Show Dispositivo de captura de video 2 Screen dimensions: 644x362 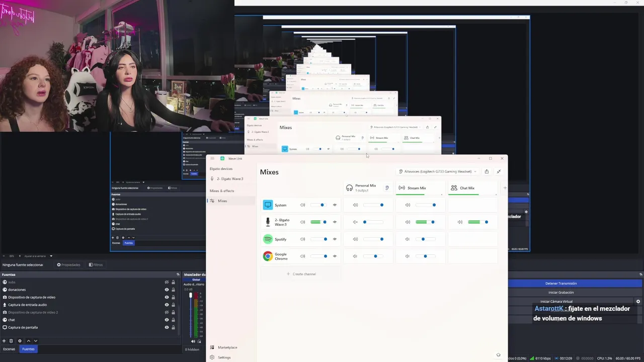click(x=167, y=312)
